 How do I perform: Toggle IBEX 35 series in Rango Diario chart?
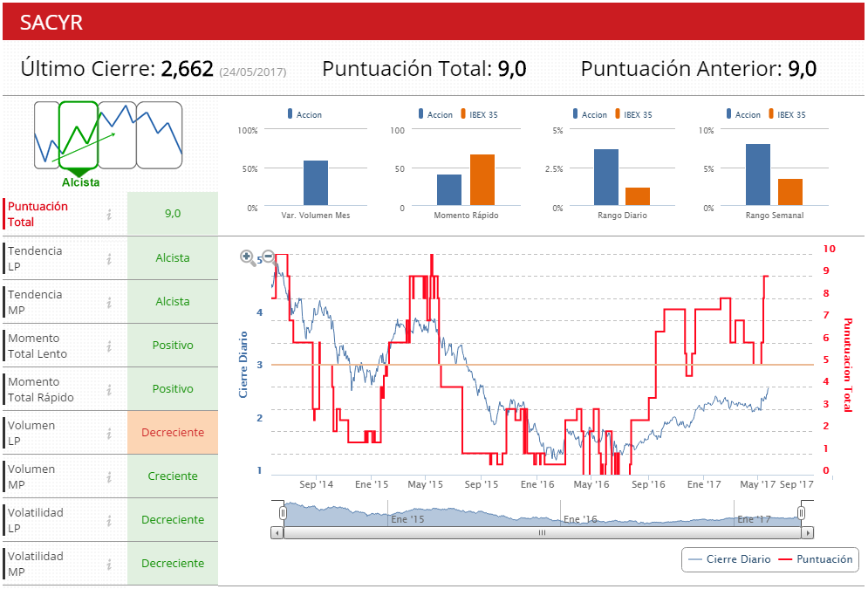pyautogui.click(x=633, y=114)
